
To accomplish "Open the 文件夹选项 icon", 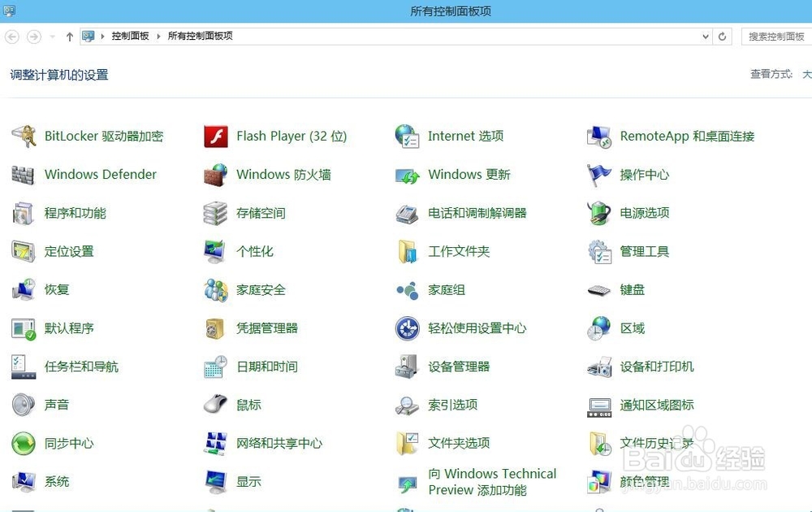I will click(x=407, y=444).
